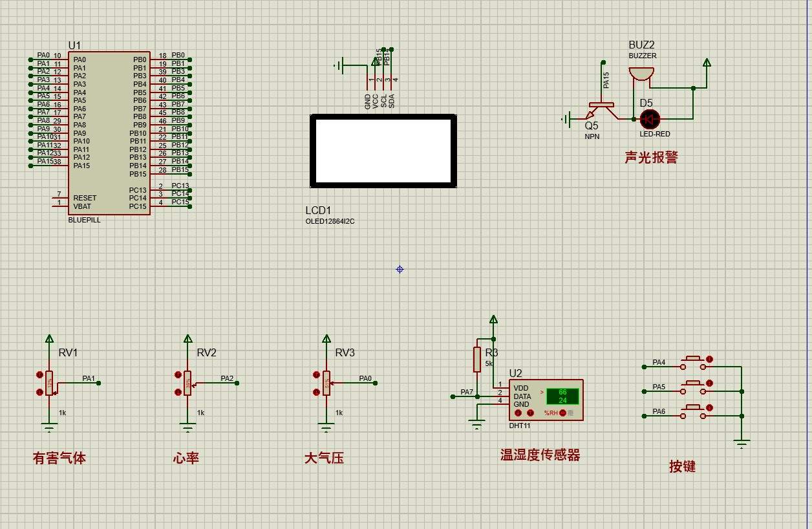
Task: Toggle the DHT11 %RH selector dot
Action: (x=562, y=413)
